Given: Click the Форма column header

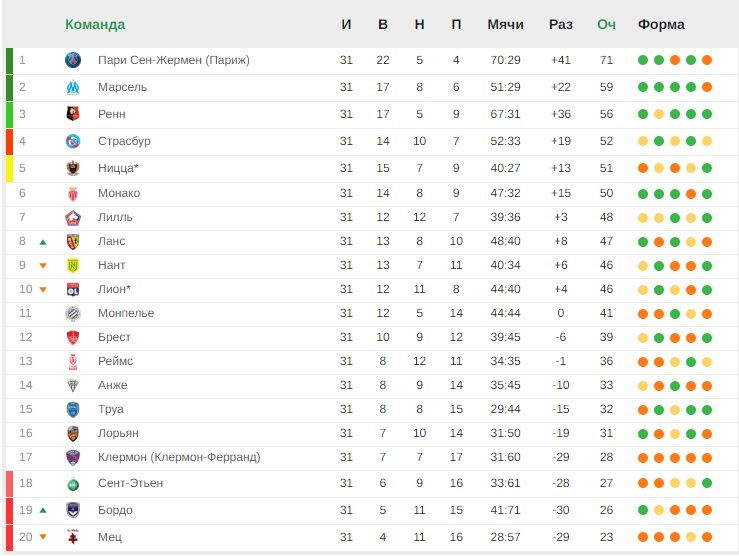Looking at the screenshot, I should [661, 25].
